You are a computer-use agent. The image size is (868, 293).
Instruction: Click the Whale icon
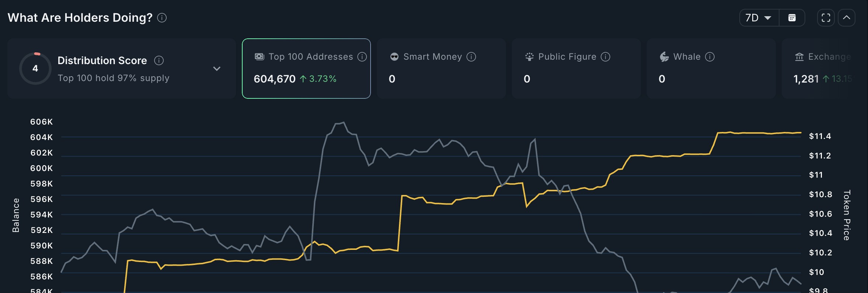coord(664,57)
